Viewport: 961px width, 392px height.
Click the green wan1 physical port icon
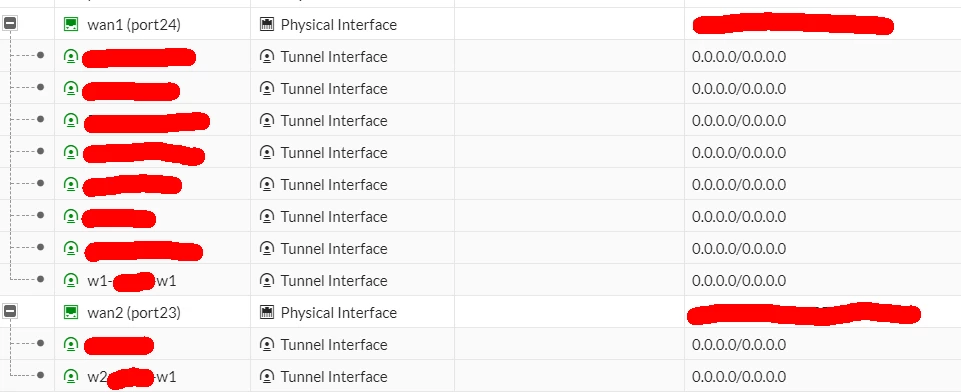(x=71, y=24)
